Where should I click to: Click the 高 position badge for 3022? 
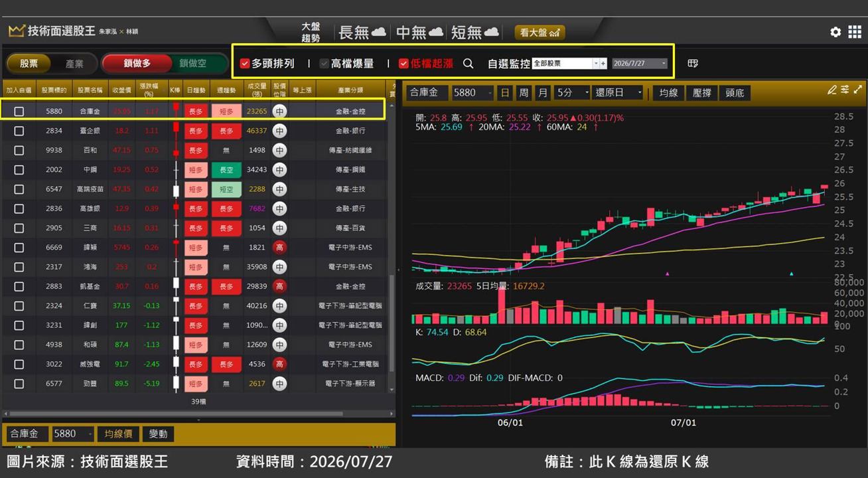(x=279, y=364)
